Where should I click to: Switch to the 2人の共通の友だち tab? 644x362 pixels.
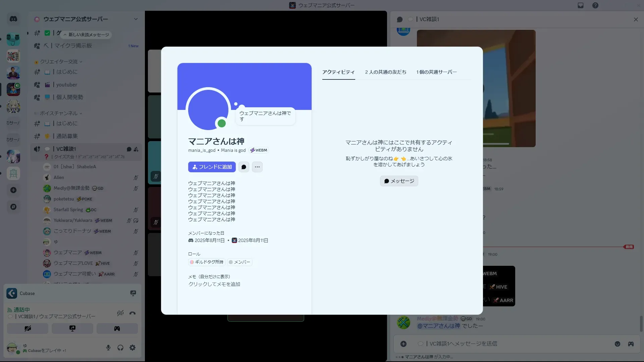click(x=385, y=72)
